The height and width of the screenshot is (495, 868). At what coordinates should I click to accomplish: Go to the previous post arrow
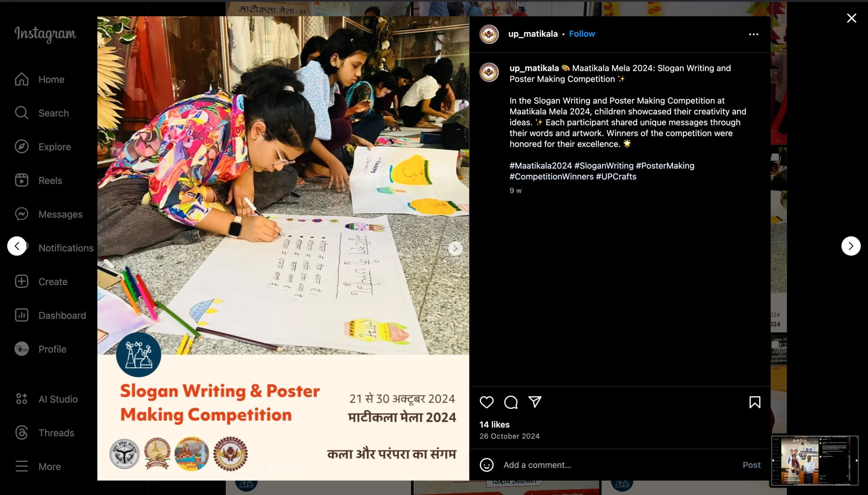[x=17, y=246]
